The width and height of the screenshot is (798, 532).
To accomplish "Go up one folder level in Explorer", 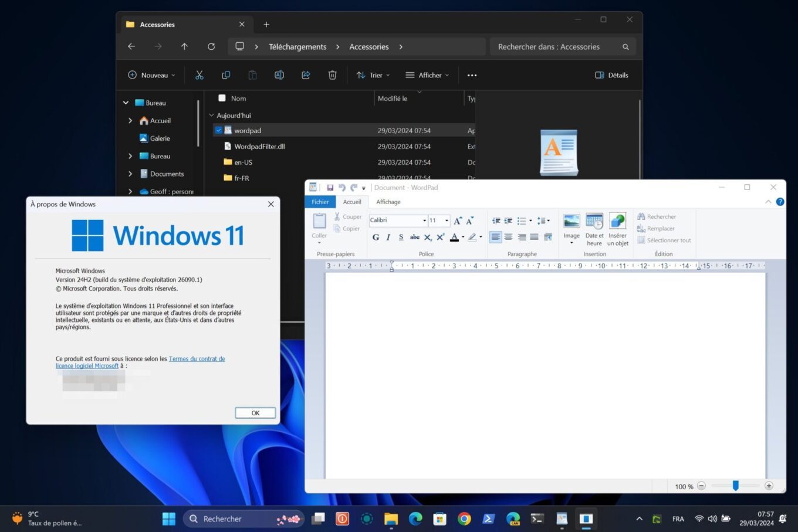I will (x=184, y=46).
